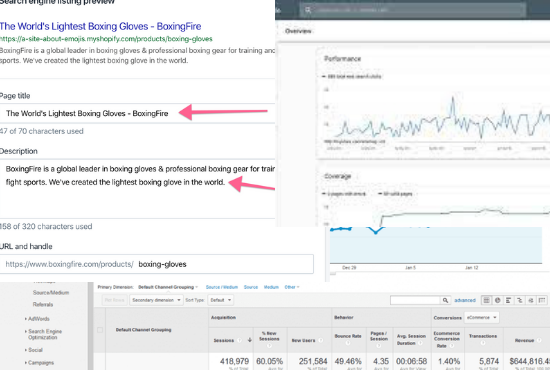
Task: Switch to term cloud view icon
Action: click(x=531, y=300)
